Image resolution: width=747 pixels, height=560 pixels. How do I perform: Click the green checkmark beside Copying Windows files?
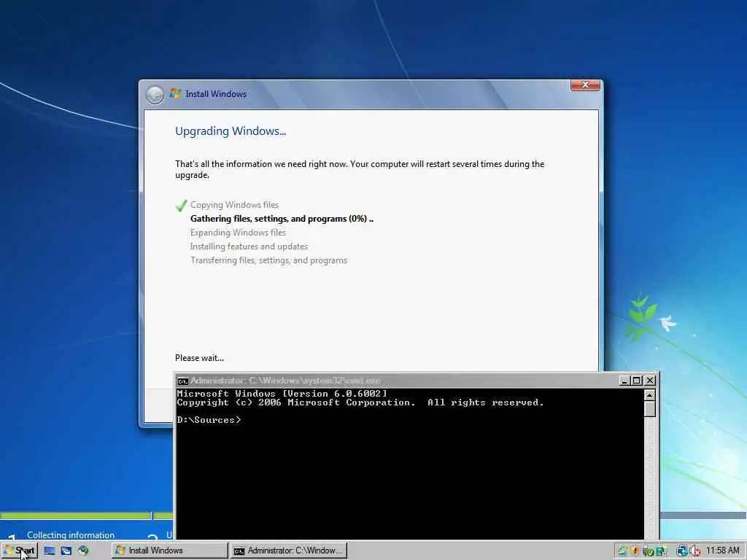181,205
